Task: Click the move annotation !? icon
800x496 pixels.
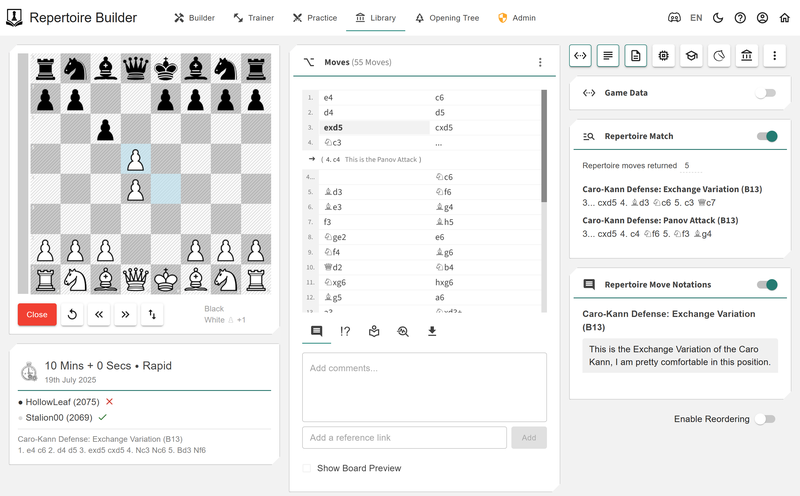Action: pos(345,331)
